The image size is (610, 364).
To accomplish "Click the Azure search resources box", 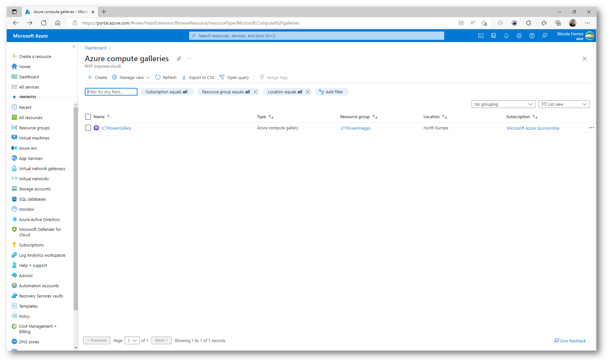I will point(316,36).
